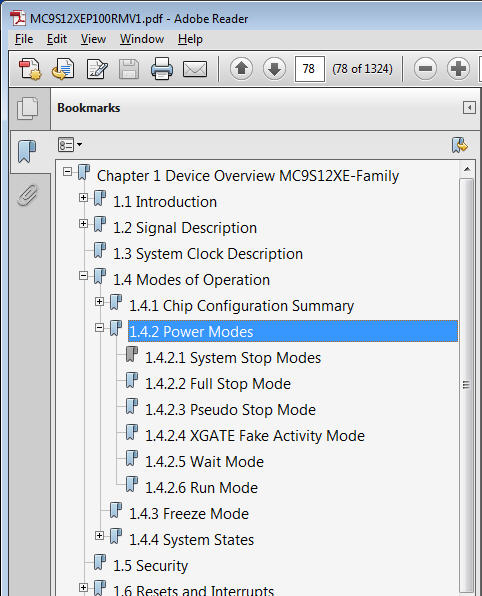
Task: Expand the 1.1 Introduction bookmark
Action: tap(84, 198)
